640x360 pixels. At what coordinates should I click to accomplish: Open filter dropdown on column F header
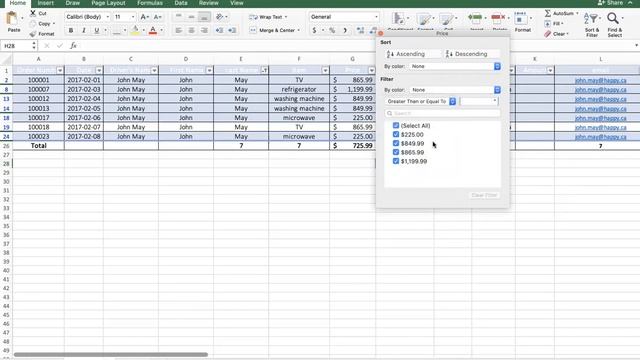(325, 70)
